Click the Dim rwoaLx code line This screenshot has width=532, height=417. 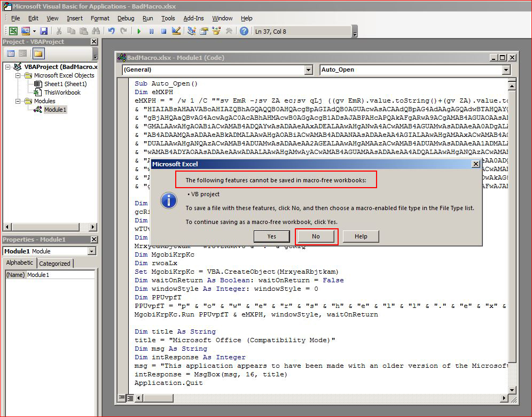156,263
